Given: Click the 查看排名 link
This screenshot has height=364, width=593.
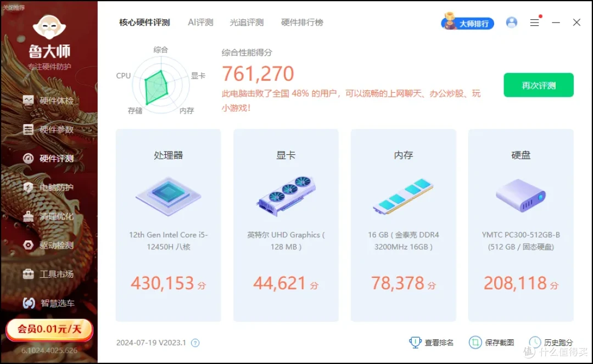Looking at the screenshot, I should pos(439,343).
